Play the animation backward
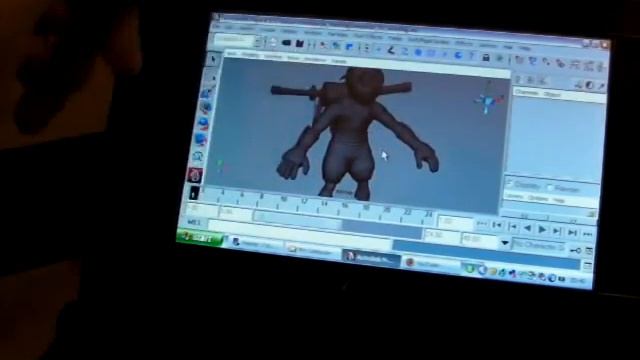This screenshot has width=640, height=360. [x=527, y=229]
